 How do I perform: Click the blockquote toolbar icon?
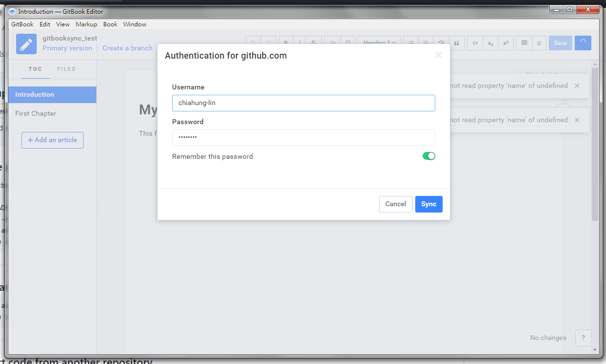(456, 43)
